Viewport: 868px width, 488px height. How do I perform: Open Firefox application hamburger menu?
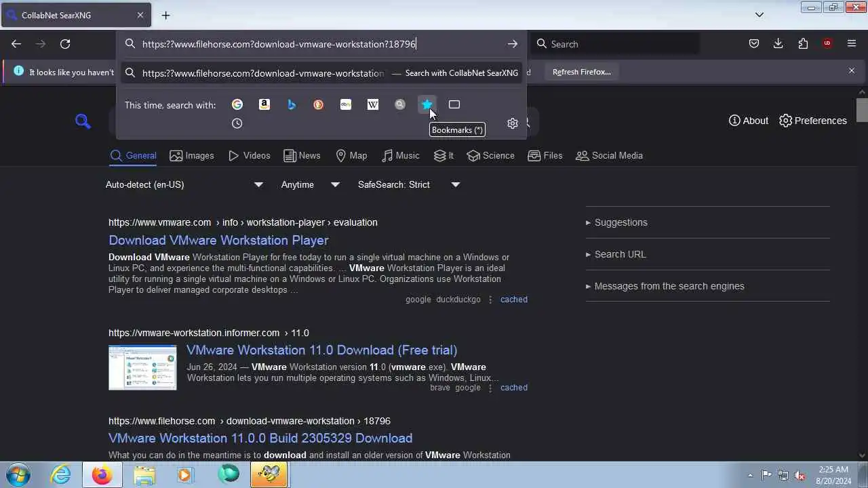[852, 44]
